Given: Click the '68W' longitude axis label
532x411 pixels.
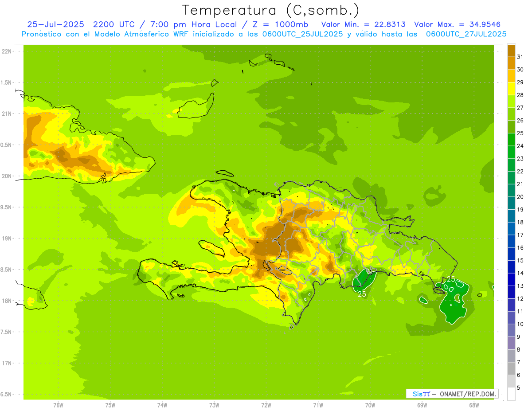Looking at the screenshot, I should [473, 405].
